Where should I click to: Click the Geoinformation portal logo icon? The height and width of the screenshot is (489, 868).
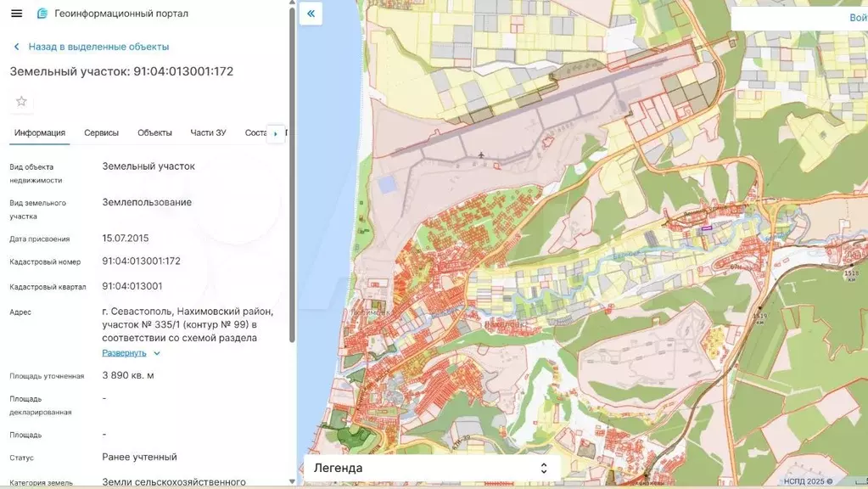point(42,14)
